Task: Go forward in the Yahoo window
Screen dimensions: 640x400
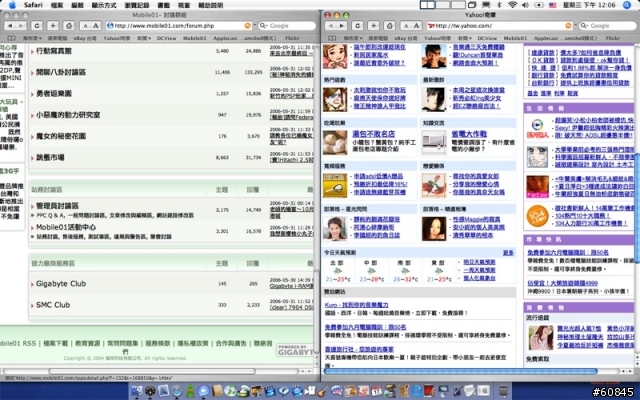Action: click(x=342, y=26)
